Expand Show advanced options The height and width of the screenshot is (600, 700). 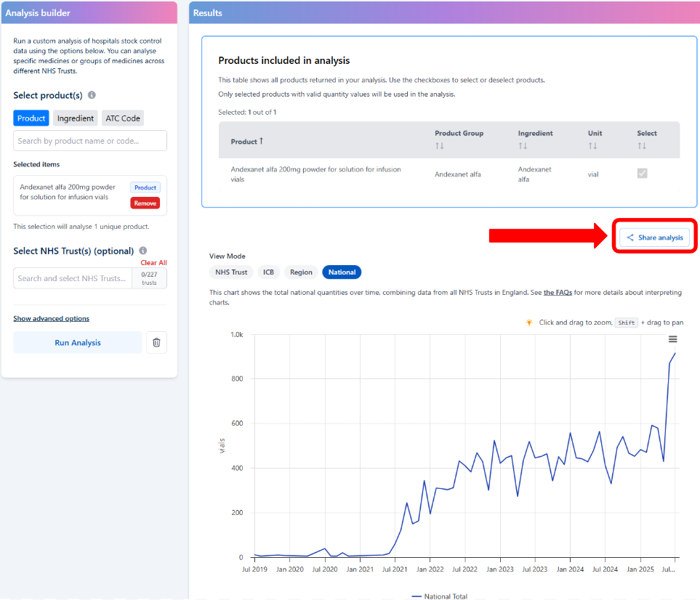point(51,317)
